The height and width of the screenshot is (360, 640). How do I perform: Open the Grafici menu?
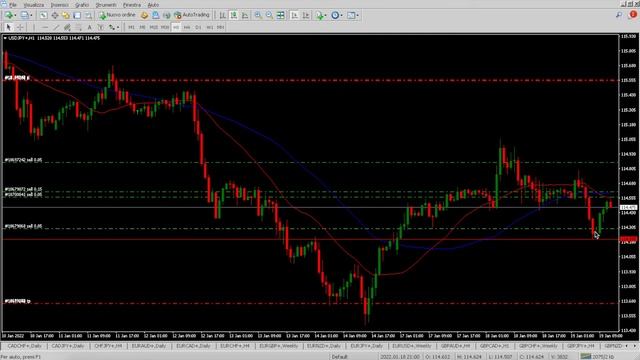click(x=82, y=5)
